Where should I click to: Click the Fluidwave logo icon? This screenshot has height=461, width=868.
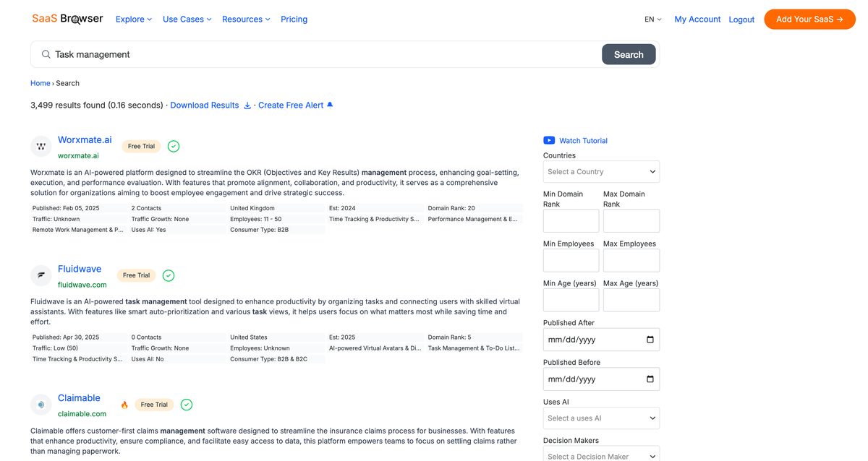click(41, 275)
